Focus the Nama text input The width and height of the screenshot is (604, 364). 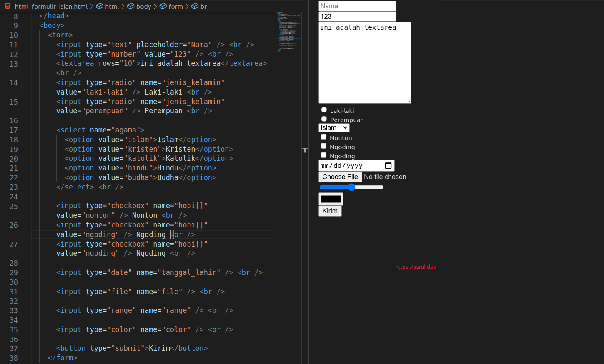[x=357, y=6]
